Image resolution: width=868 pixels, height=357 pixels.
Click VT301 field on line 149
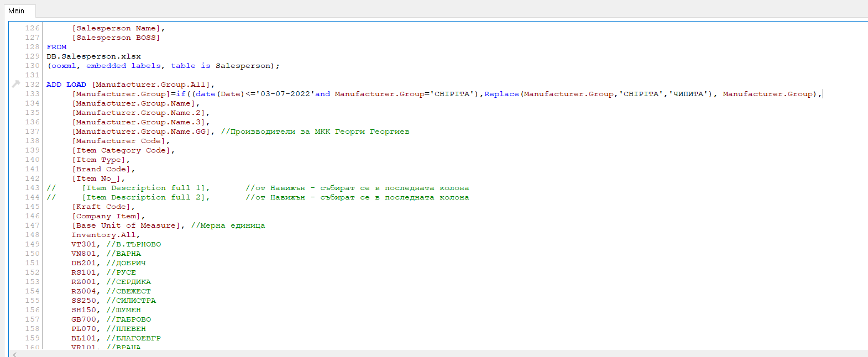tap(83, 244)
